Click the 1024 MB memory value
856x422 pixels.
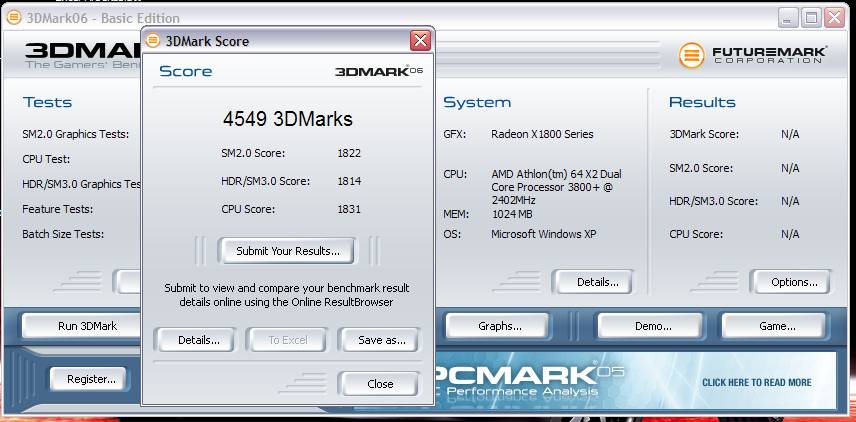point(512,215)
